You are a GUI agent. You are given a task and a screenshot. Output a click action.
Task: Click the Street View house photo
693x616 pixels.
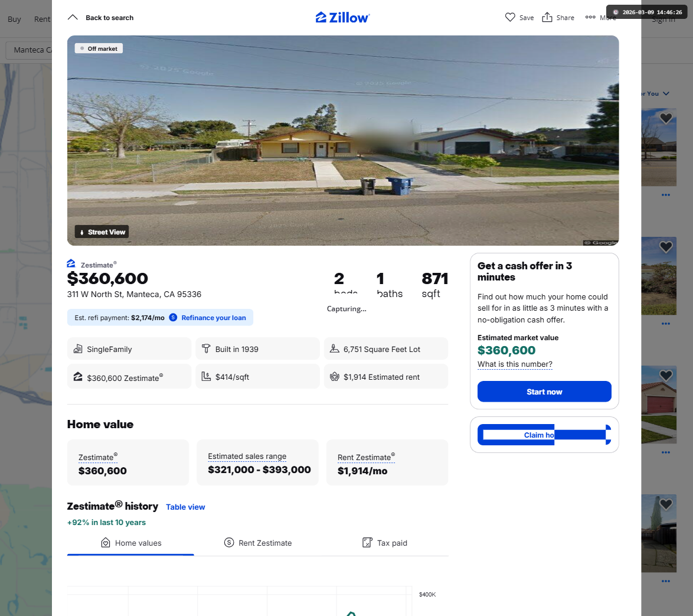pos(342,140)
